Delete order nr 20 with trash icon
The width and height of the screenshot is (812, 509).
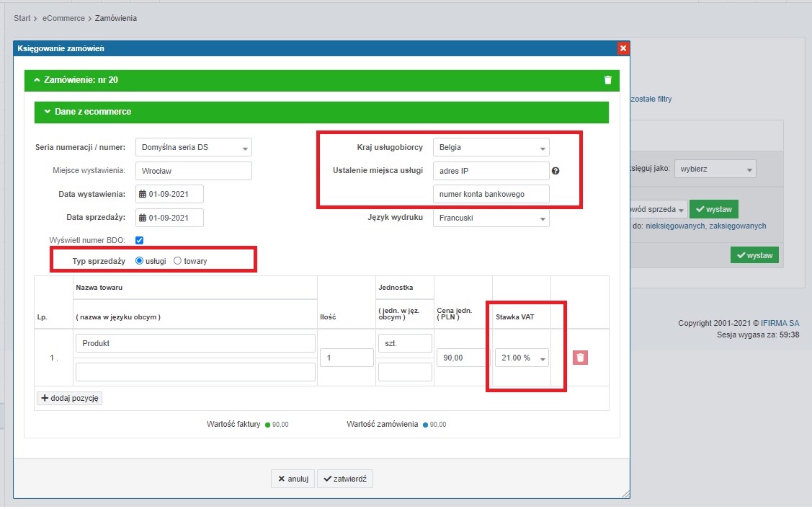click(608, 80)
